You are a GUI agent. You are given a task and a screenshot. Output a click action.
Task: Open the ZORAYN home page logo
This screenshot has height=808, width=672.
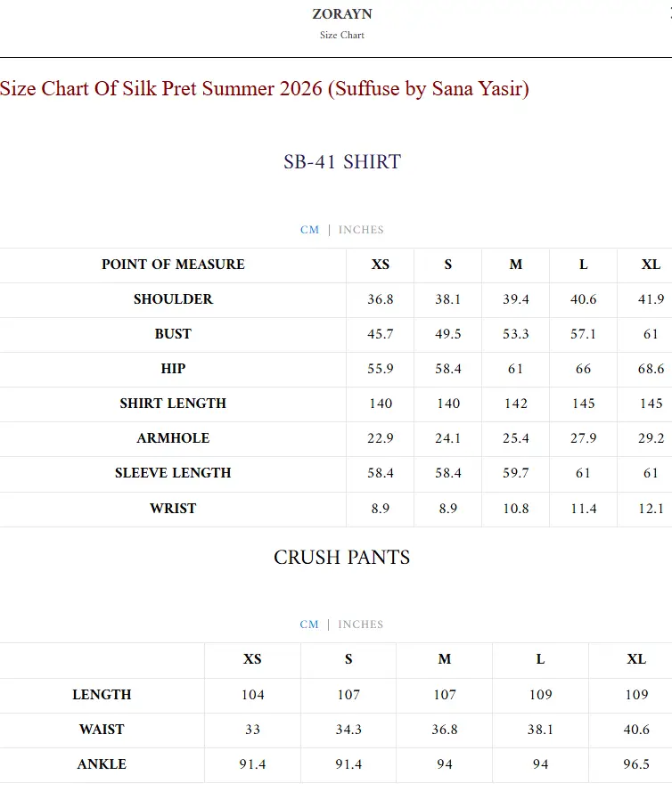pyautogui.click(x=340, y=13)
